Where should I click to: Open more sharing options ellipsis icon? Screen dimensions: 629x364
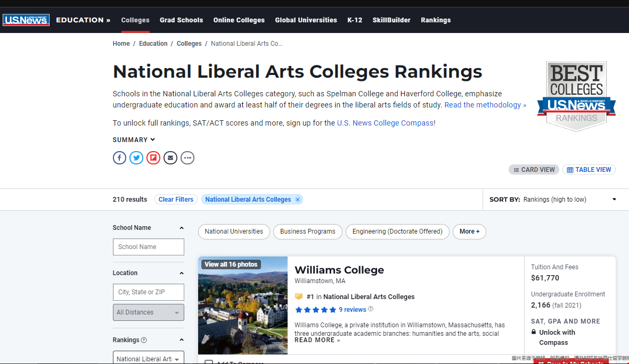[x=187, y=158]
